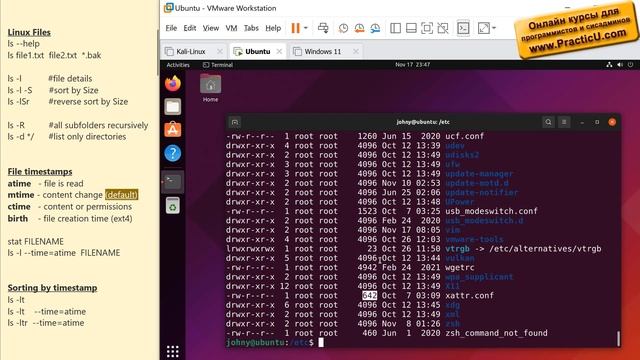Screen dimensions: 640x360
Task: Take a snapshot with the clock icon
Action: click(x=343, y=28)
